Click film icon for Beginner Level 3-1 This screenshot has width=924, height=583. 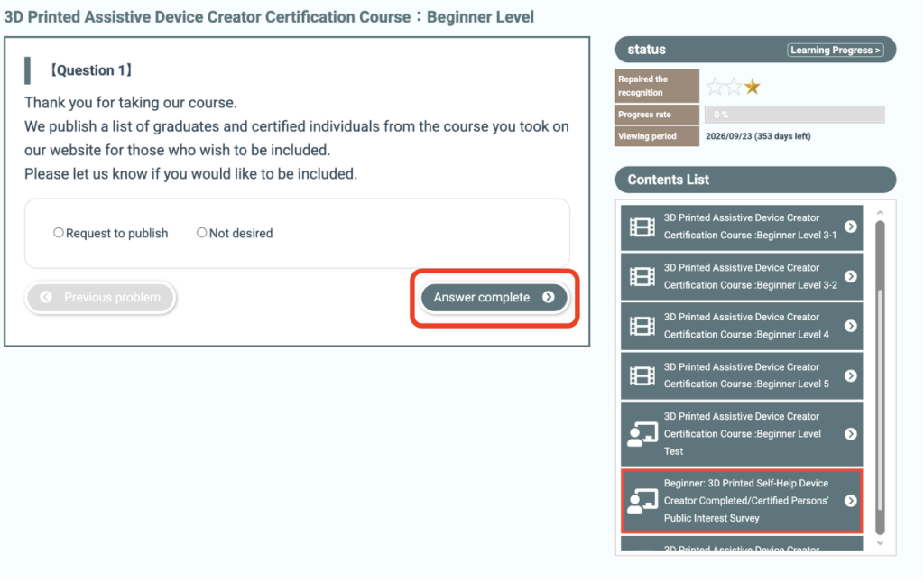(642, 227)
